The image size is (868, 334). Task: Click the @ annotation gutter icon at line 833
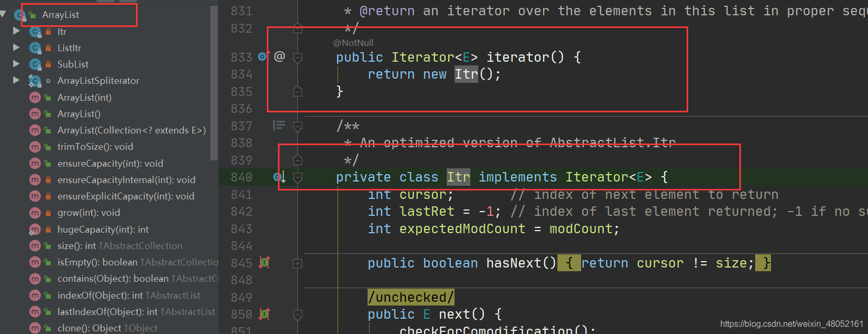(x=279, y=56)
